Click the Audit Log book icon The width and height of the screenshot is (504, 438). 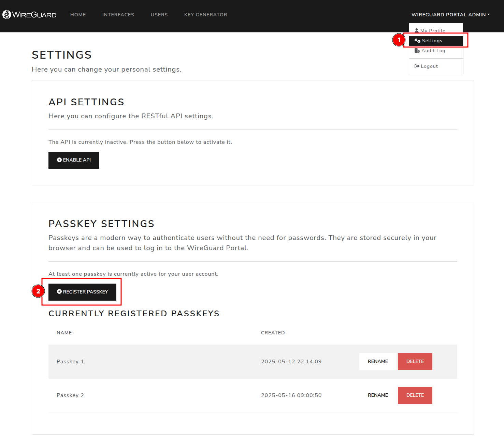(417, 50)
